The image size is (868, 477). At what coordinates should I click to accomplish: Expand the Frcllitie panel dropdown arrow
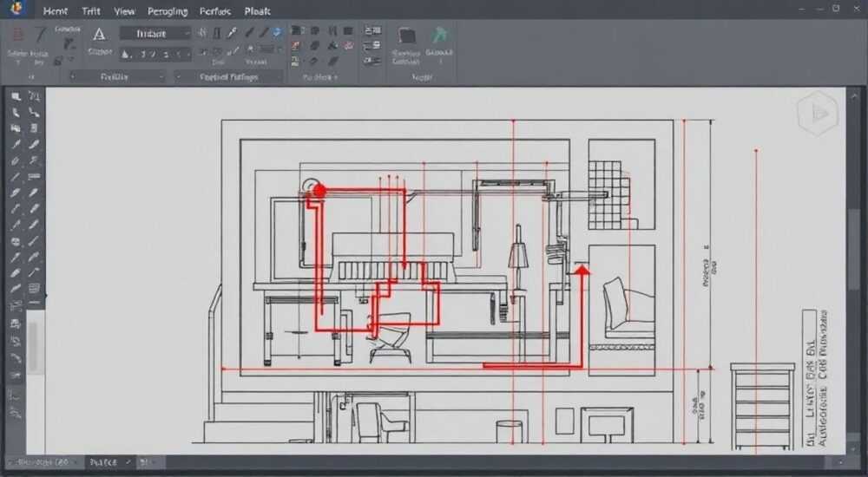161,77
